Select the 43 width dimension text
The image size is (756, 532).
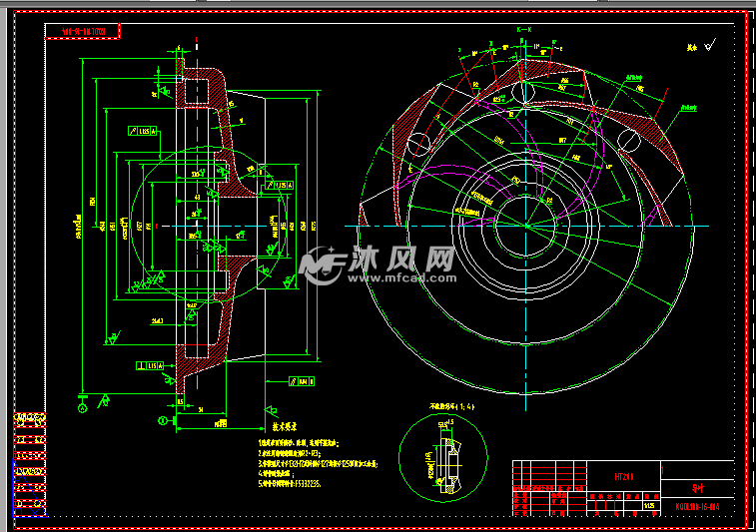pos(197,197)
